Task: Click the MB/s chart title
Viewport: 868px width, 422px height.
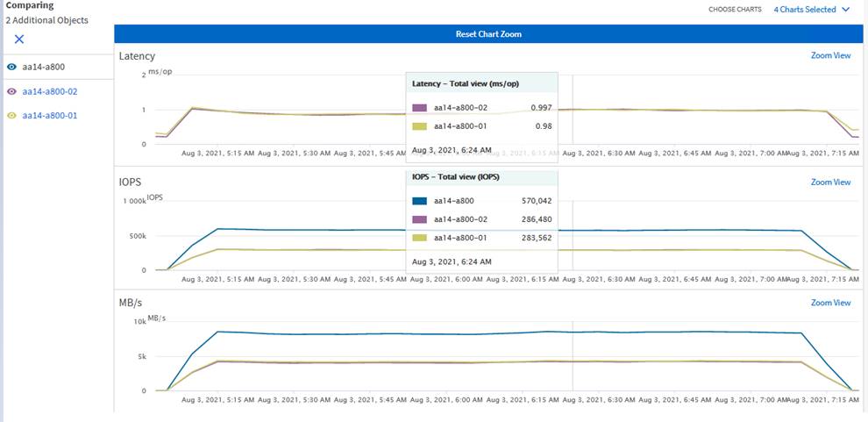Action: click(x=130, y=303)
